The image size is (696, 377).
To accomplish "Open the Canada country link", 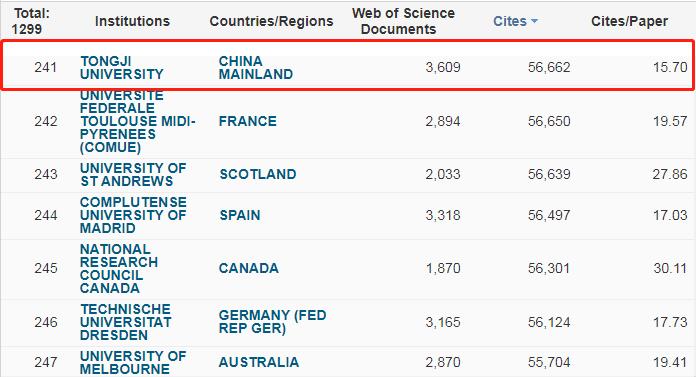I will click(x=249, y=268).
